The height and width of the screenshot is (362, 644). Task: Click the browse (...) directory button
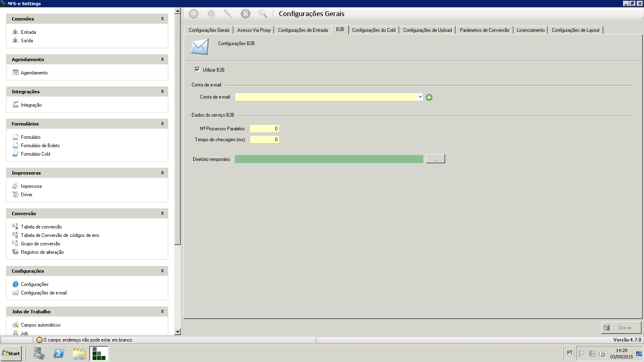coord(435,159)
